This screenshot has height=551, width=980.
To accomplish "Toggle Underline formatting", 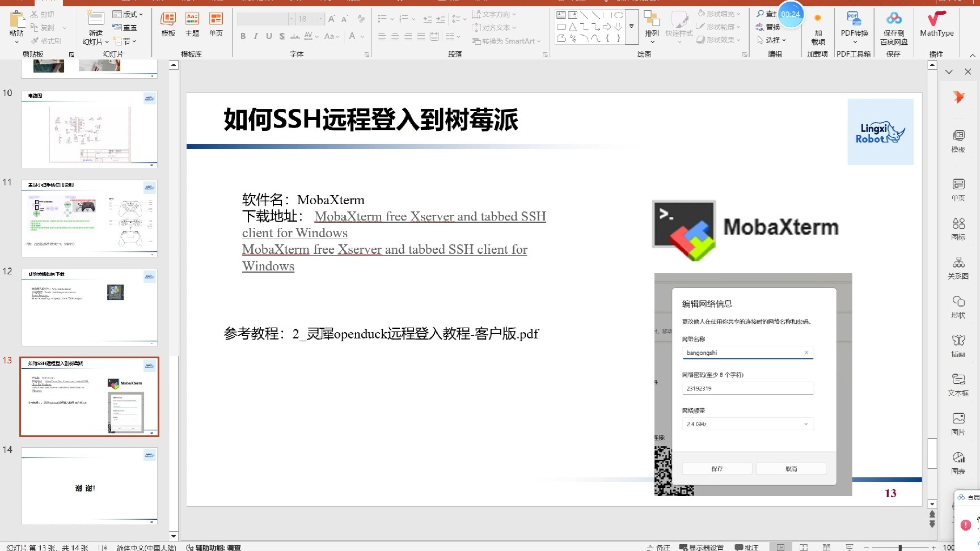I will (269, 36).
